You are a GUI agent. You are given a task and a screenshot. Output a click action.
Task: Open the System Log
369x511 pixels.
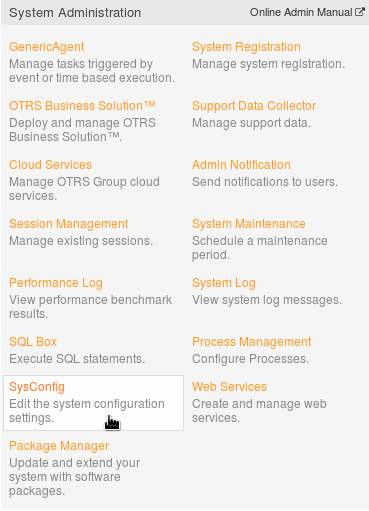224,283
